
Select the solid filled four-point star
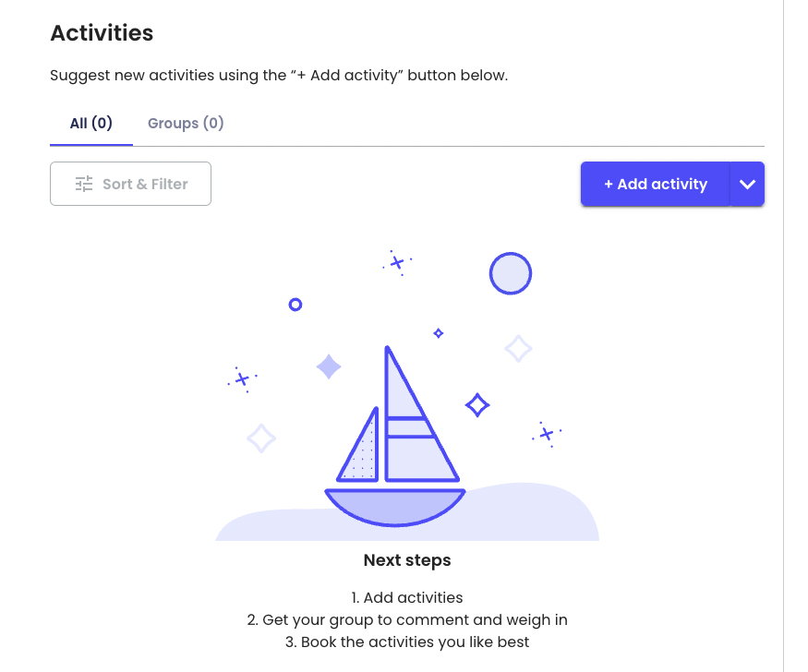point(329,367)
